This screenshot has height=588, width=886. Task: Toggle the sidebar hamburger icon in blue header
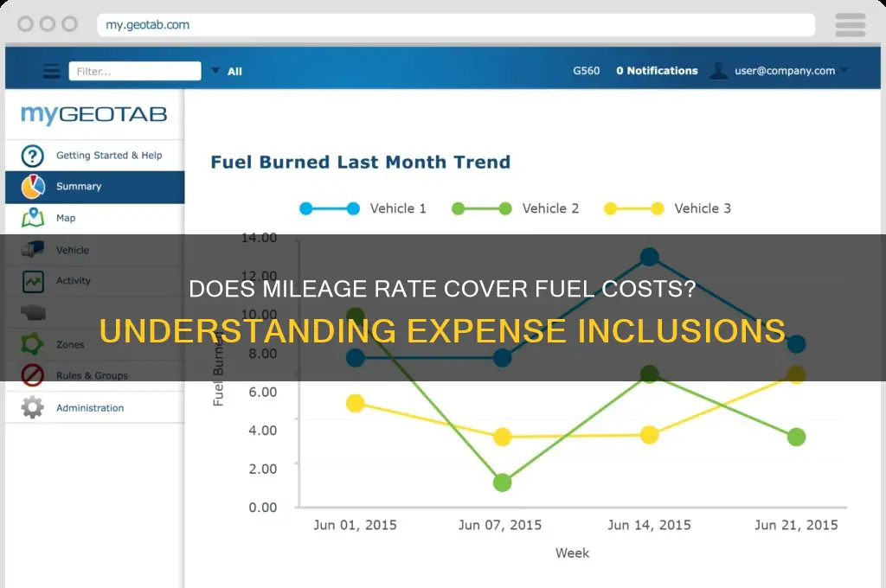click(51, 71)
